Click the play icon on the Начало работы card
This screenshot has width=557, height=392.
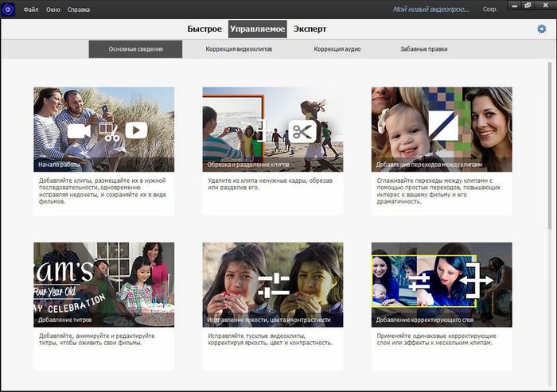(136, 130)
